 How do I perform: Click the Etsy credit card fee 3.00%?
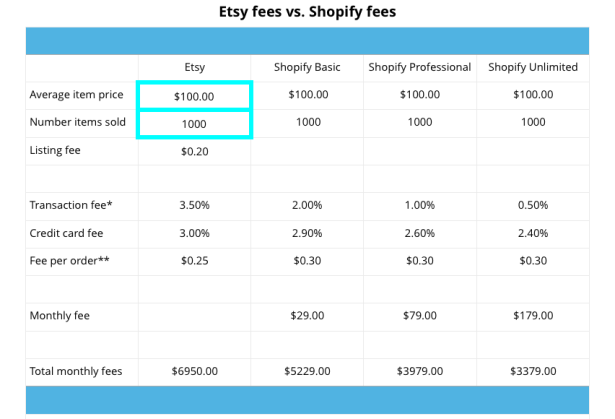[195, 233]
